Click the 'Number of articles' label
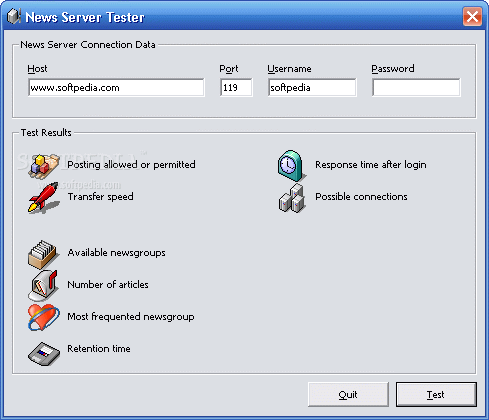 (108, 285)
